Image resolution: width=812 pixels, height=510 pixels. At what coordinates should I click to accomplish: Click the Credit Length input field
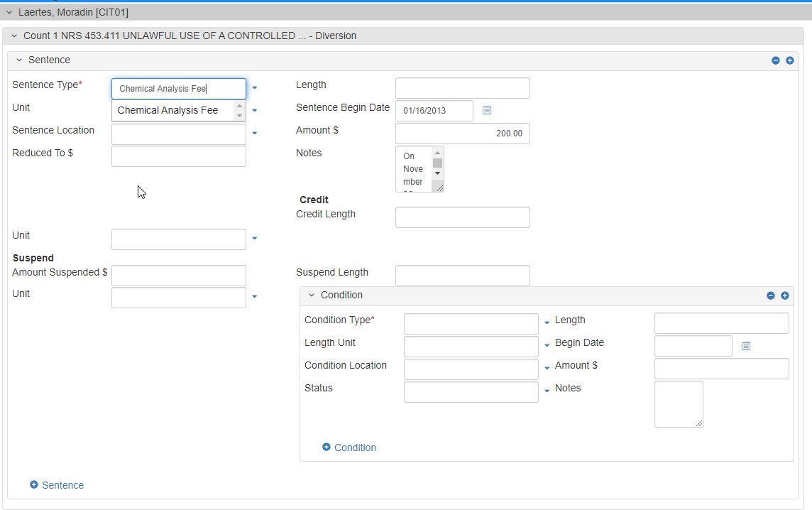click(x=462, y=217)
